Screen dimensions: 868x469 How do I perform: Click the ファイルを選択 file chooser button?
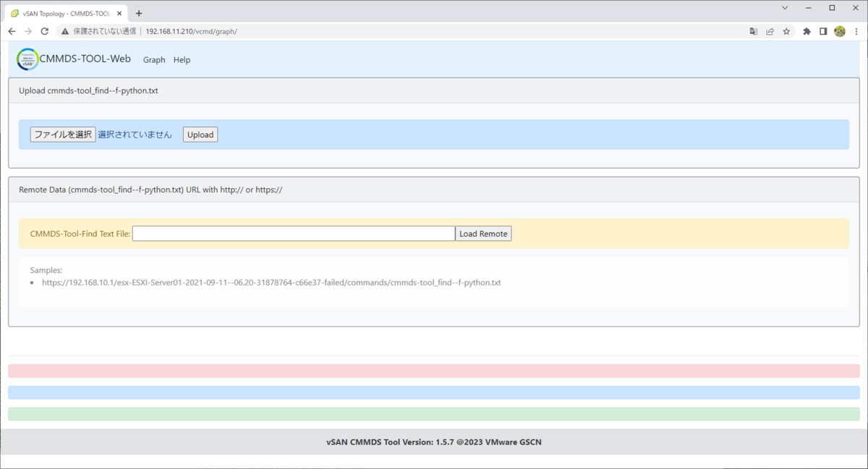(63, 135)
